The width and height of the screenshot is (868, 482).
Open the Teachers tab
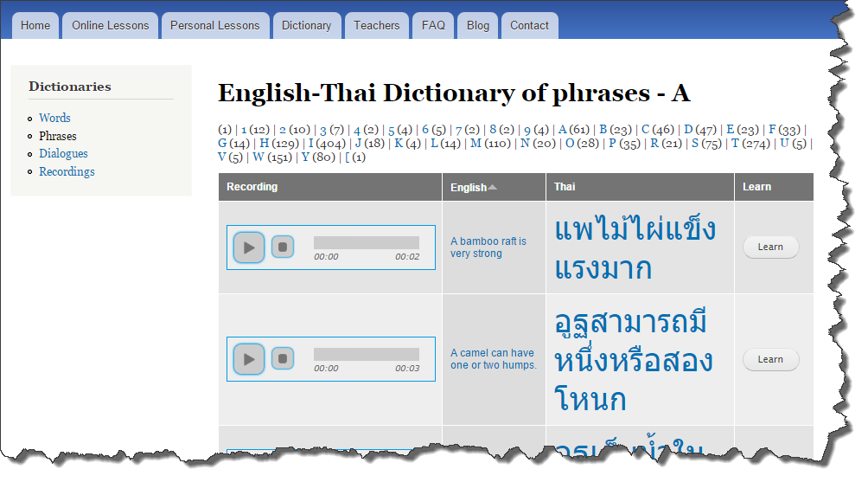tap(376, 25)
